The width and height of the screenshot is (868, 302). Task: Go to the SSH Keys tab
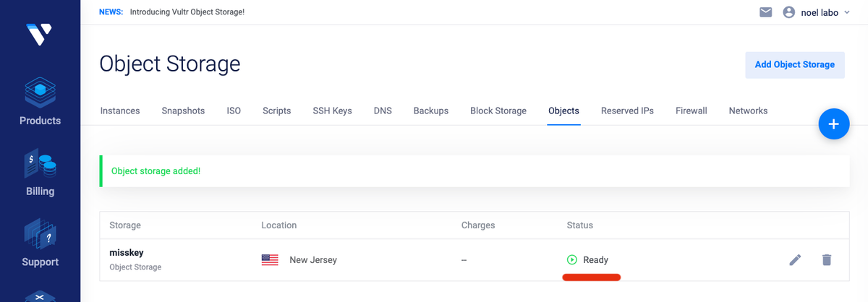tap(332, 111)
